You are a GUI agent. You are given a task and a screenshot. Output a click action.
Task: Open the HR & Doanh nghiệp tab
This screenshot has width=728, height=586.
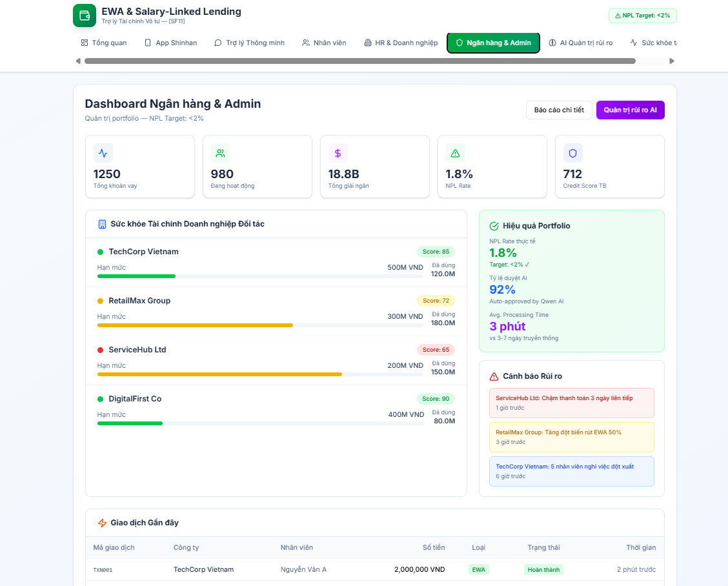(401, 43)
